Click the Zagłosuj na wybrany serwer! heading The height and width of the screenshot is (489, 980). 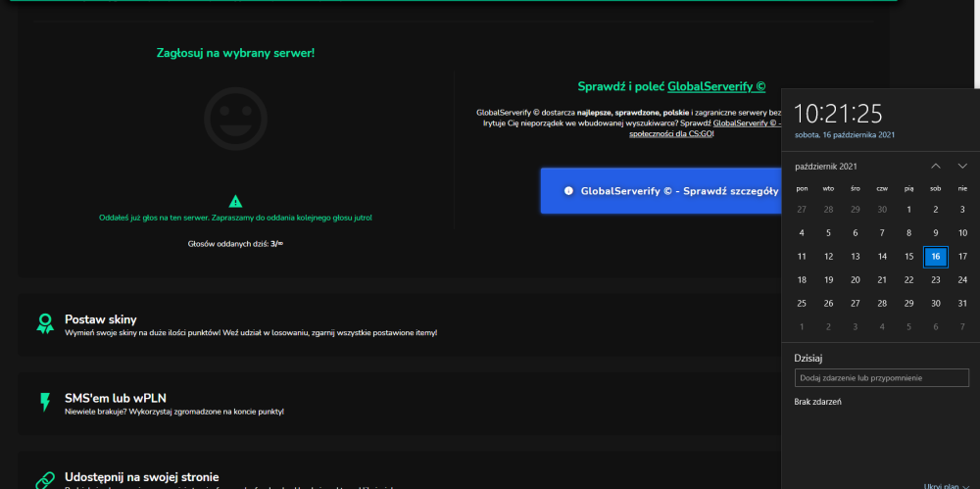click(235, 53)
